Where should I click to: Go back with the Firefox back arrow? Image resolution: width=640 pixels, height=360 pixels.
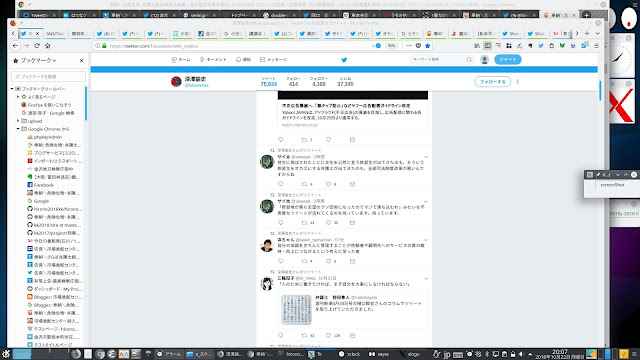tap(16, 46)
